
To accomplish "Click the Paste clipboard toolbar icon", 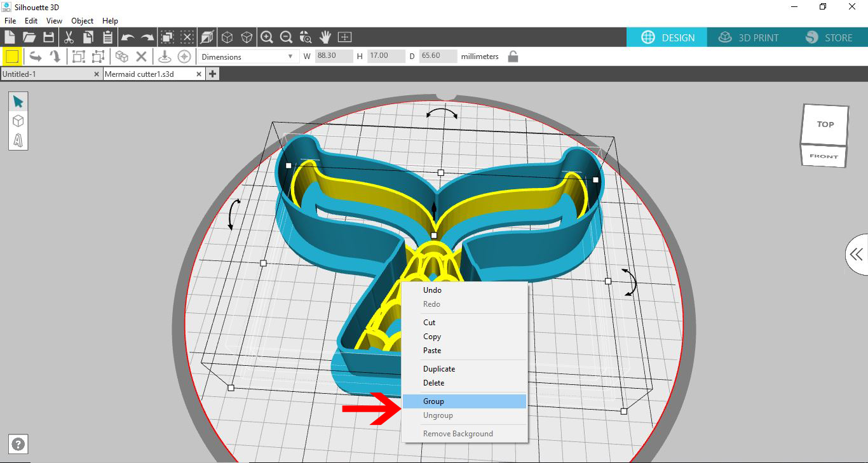I will [x=107, y=37].
